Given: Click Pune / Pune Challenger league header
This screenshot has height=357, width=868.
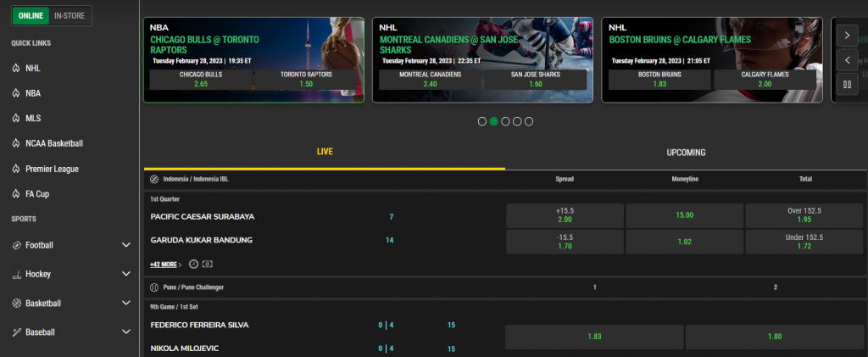Looking at the screenshot, I should 194,287.
